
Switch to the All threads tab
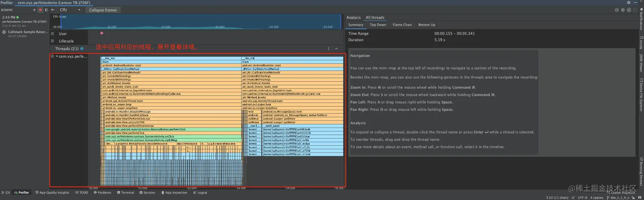(x=375, y=17)
